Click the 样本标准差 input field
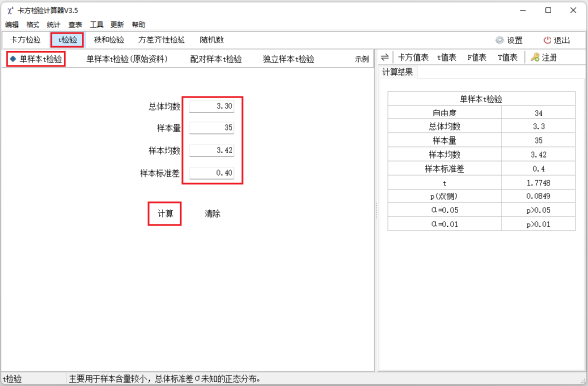The image size is (588, 386). click(x=211, y=173)
